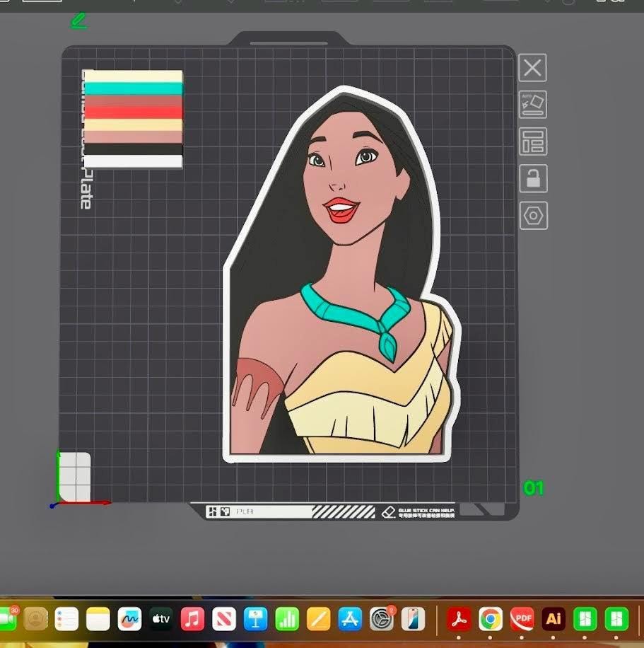Auto orient objects on the plate
This screenshot has height=648, width=644.
coord(532,105)
